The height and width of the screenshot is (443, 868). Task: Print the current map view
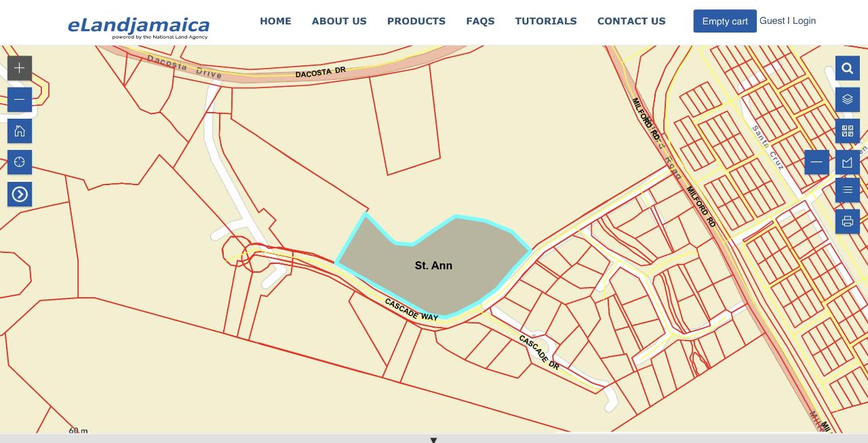click(847, 220)
